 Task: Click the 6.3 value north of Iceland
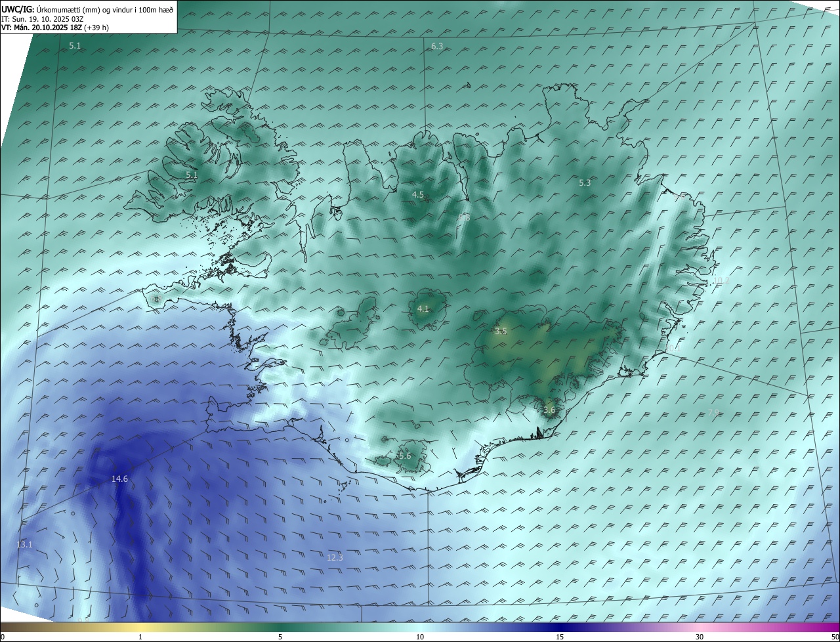click(437, 46)
